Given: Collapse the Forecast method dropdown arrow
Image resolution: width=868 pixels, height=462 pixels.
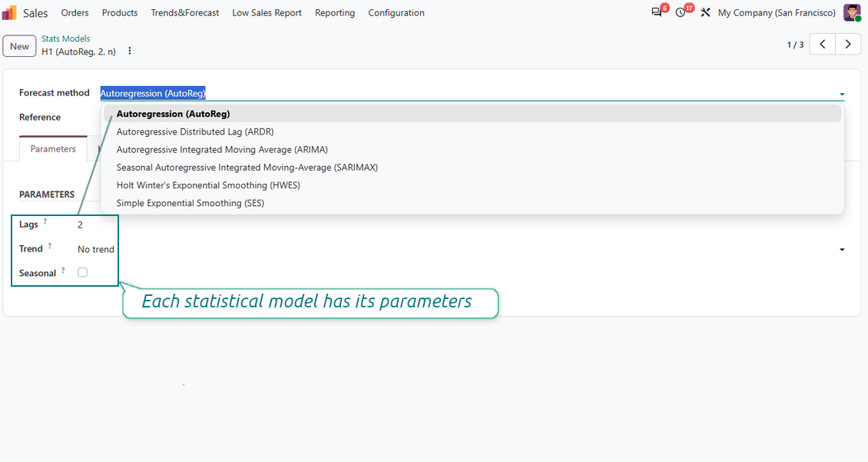Looking at the screenshot, I should pos(842,95).
